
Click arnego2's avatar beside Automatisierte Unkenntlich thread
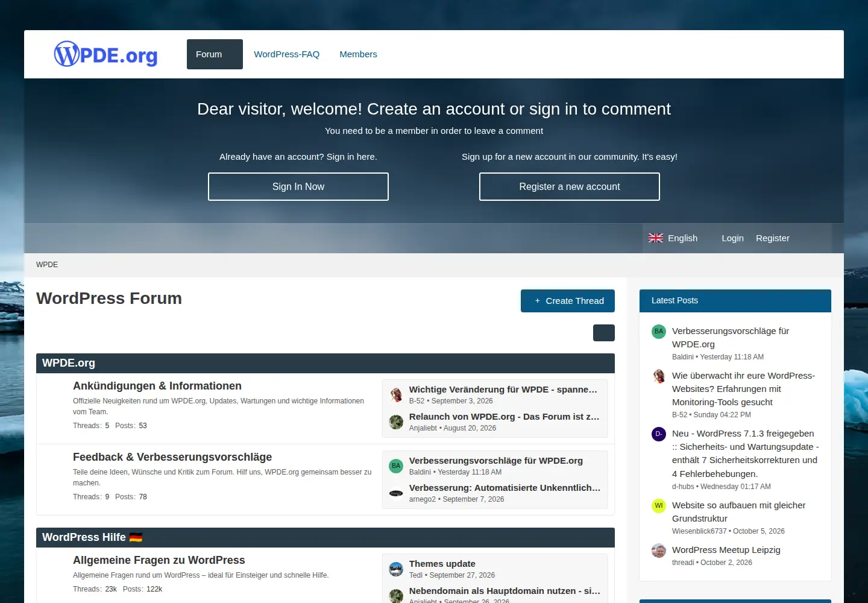point(396,493)
